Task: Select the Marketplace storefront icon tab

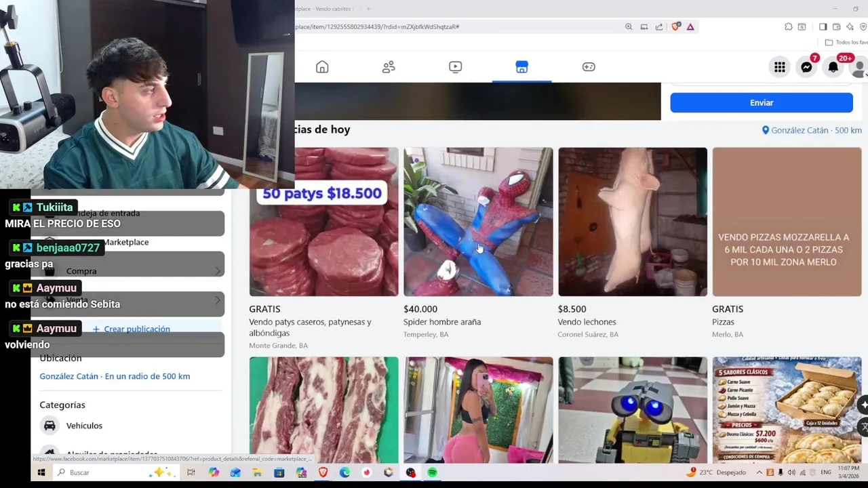Action: coord(521,67)
